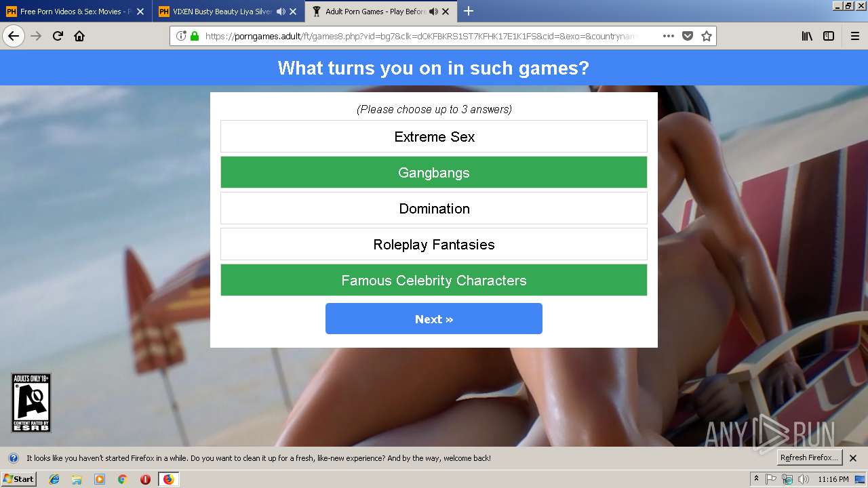Close the Free Porn Videos tab
Image resolution: width=868 pixels, height=488 pixels.
(x=140, y=12)
